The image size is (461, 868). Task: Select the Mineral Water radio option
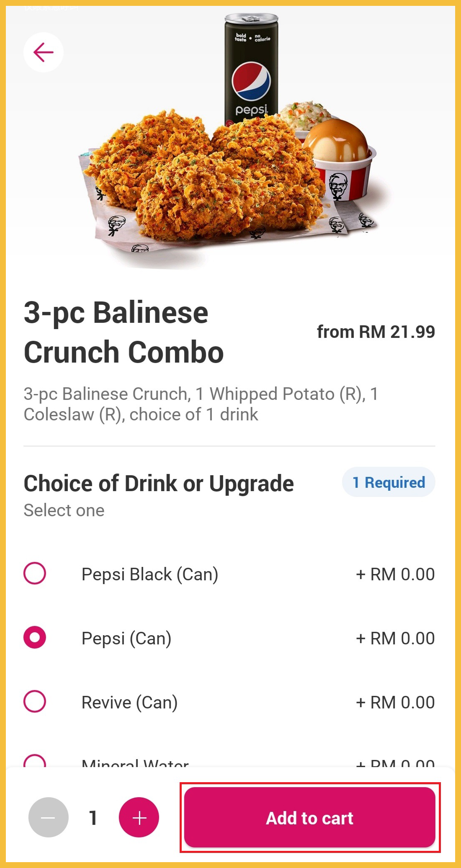point(35,761)
